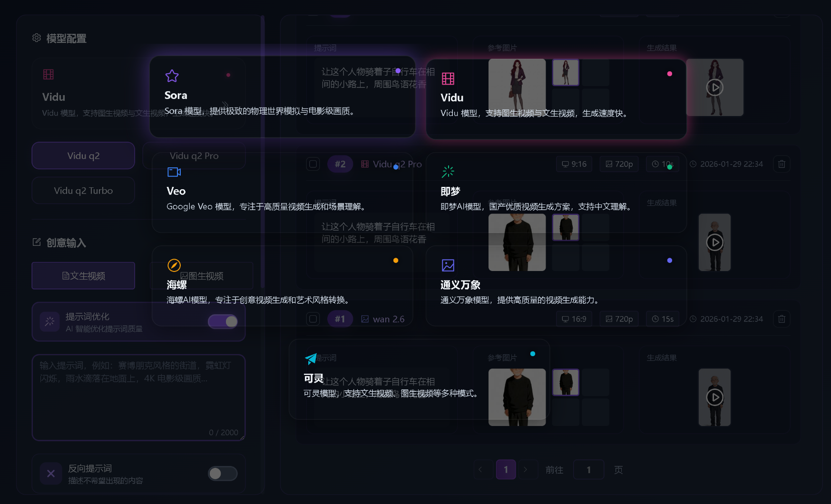Enable the 反向提示词 toggle

click(x=223, y=474)
